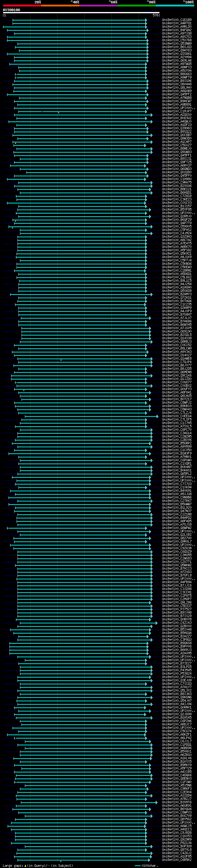The image size is (197, 868).
Task: Click label UniRef100_A7HNV1
Action: point(177,457)
